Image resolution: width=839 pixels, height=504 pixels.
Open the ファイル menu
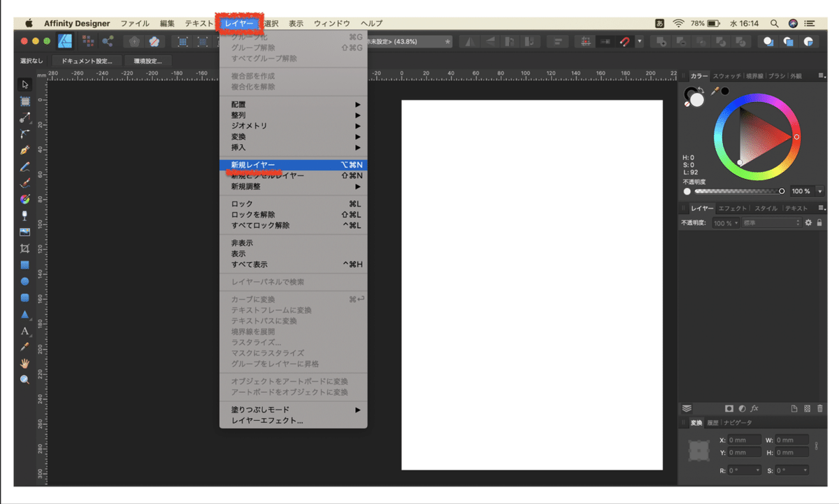(135, 23)
